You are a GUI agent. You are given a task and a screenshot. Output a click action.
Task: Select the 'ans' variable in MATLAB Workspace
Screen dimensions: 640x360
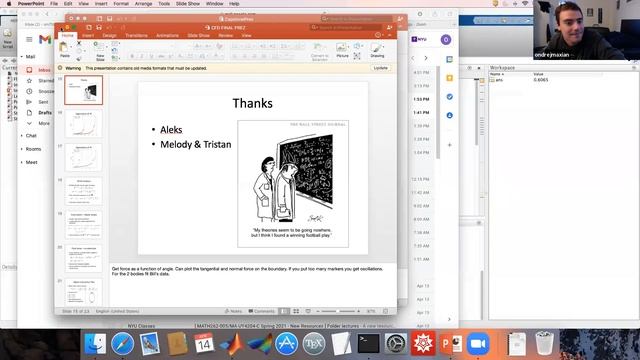pos(498,80)
